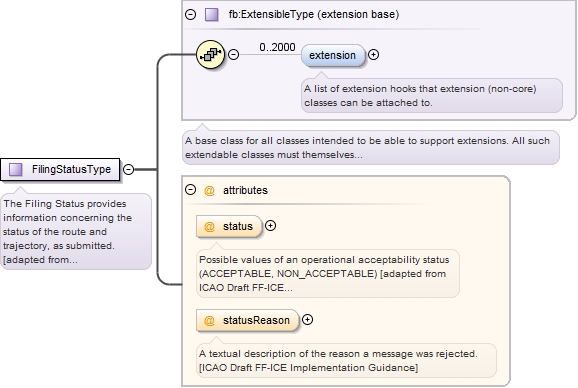Click the purple square icon beside FilingStatusType
This screenshot has width=578, height=388.
click(16, 169)
